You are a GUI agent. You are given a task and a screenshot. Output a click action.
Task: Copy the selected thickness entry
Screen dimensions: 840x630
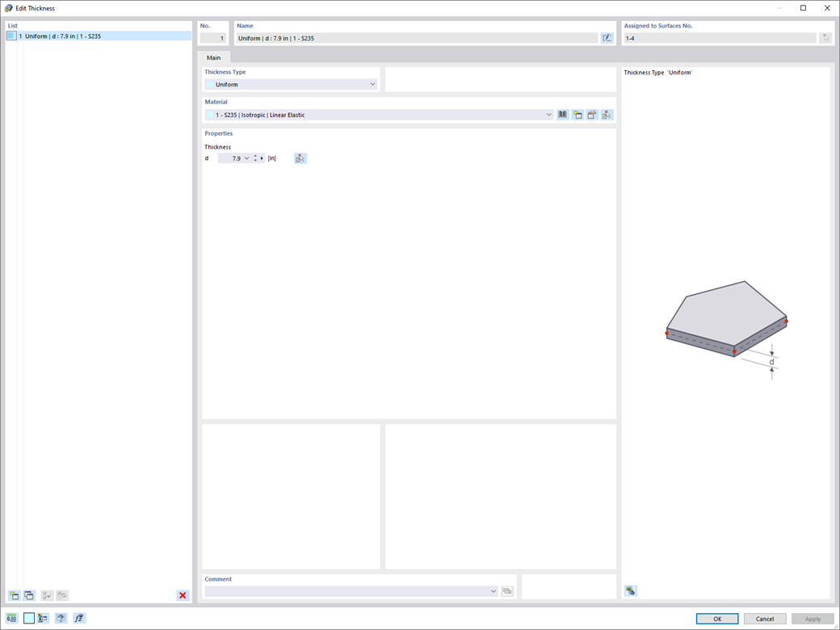click(28, 595)
